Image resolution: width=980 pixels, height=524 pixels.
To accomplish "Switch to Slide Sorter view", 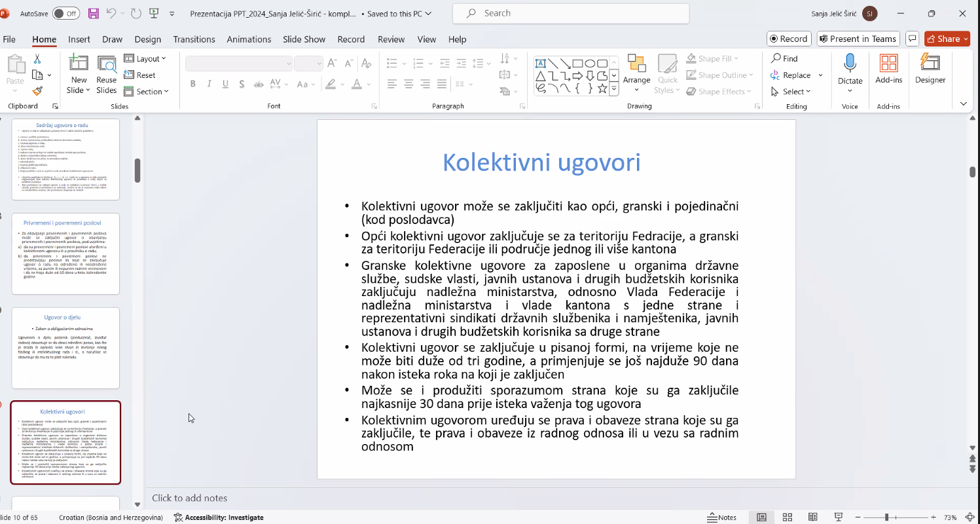I will pos(788,517).
